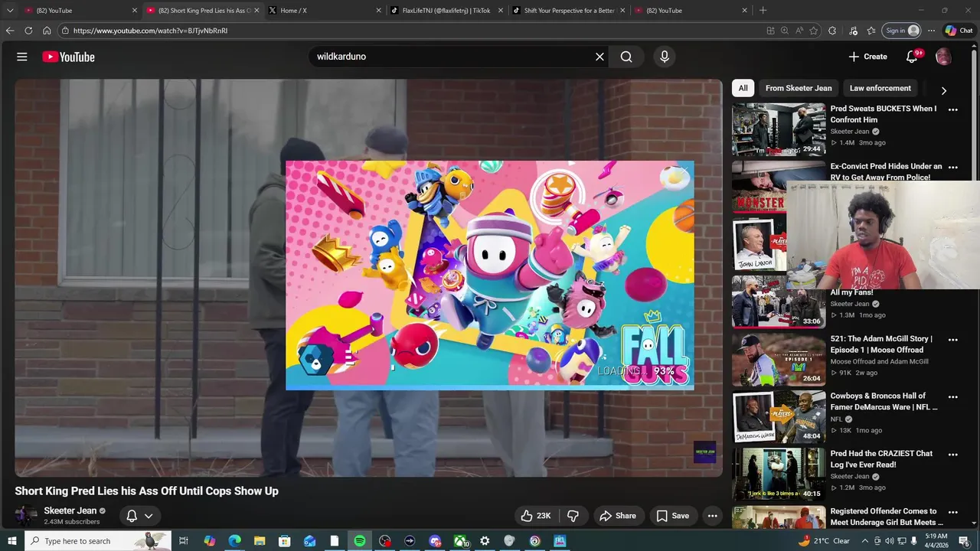
Task: Select the 'From Skeeter Jean' chip
Action: click(799, 88)
